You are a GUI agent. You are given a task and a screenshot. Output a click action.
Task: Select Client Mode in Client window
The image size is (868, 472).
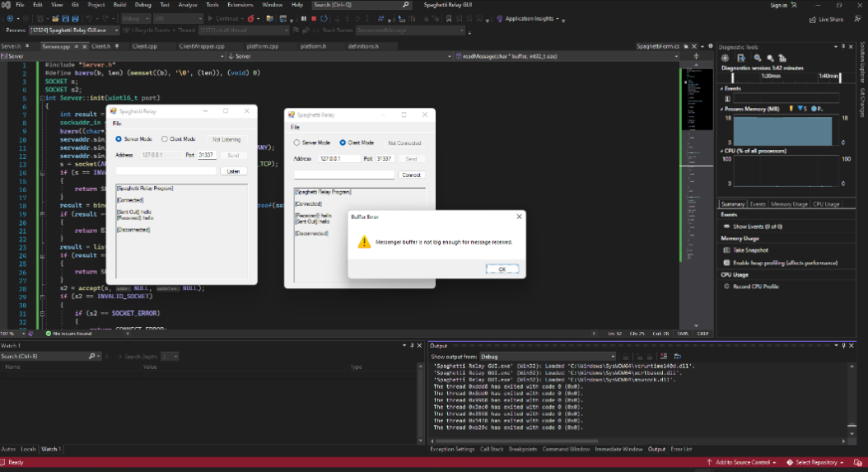coord(343,143)
